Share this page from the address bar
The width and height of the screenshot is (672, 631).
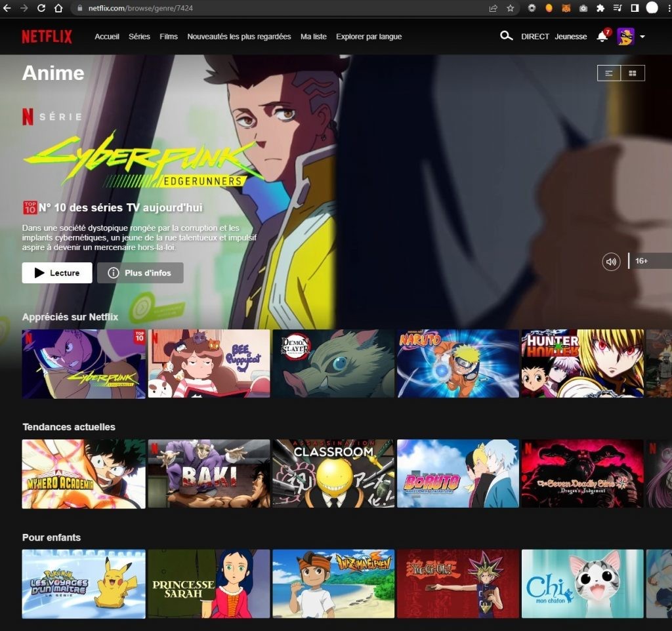[493, 8]
